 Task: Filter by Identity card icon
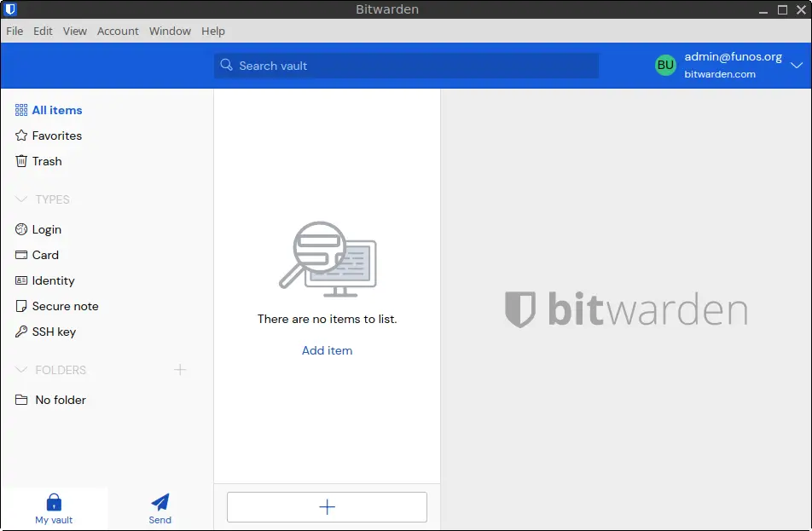tap(21, 280)
